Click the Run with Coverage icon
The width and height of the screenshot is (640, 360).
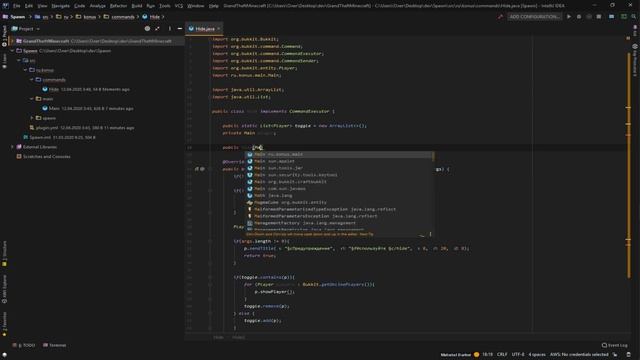point(589,17)
